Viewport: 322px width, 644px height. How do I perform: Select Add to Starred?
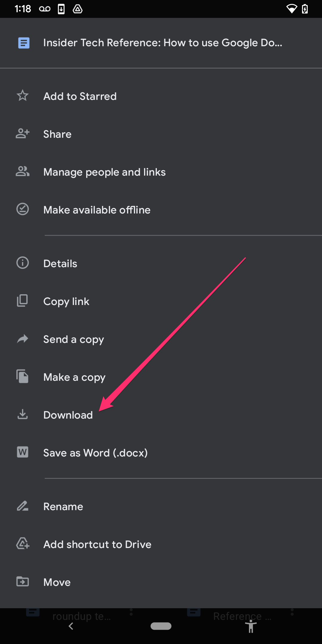161,96
